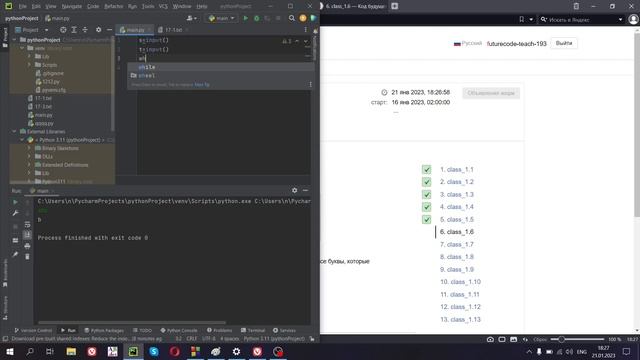Click the checkbox beside class_1.1
The width and height of the screenshot is (640, 360).
click(x=426, y=169)
